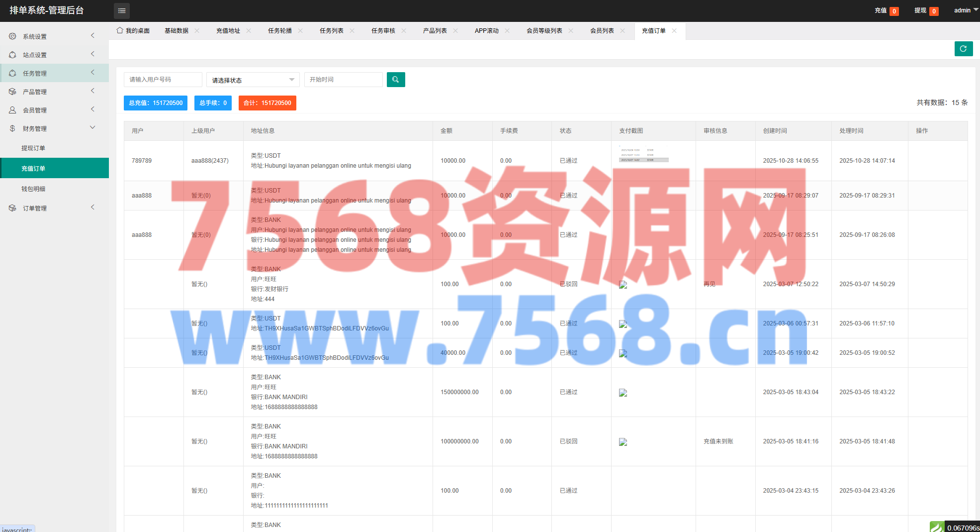This screenshot has height=532, width=980.
Task: Open the 请选择状态 status dropdown
Action: 253,80
